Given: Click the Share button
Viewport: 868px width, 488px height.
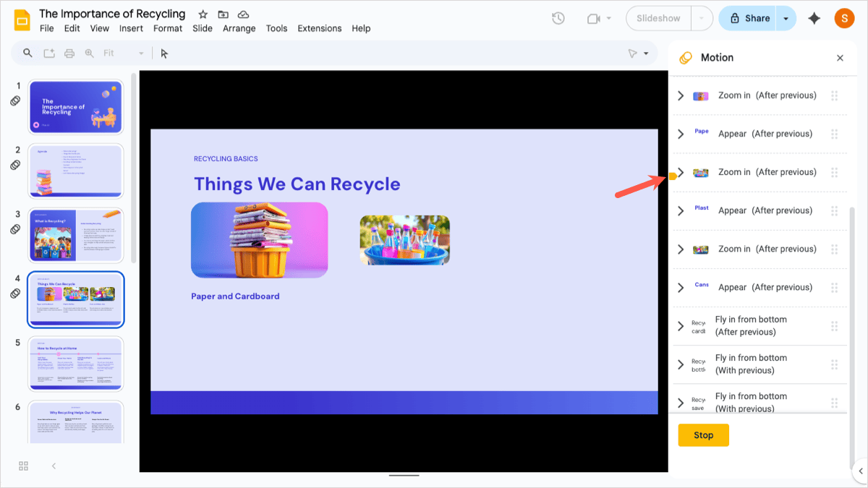Looking at the screenshot, I should click(749, 19).
